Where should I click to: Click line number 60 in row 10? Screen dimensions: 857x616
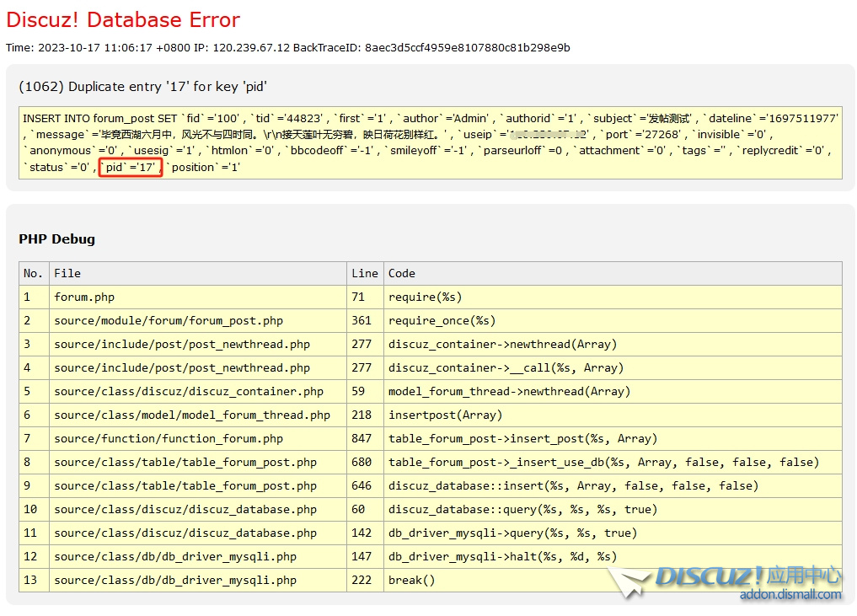coord(358,509)
